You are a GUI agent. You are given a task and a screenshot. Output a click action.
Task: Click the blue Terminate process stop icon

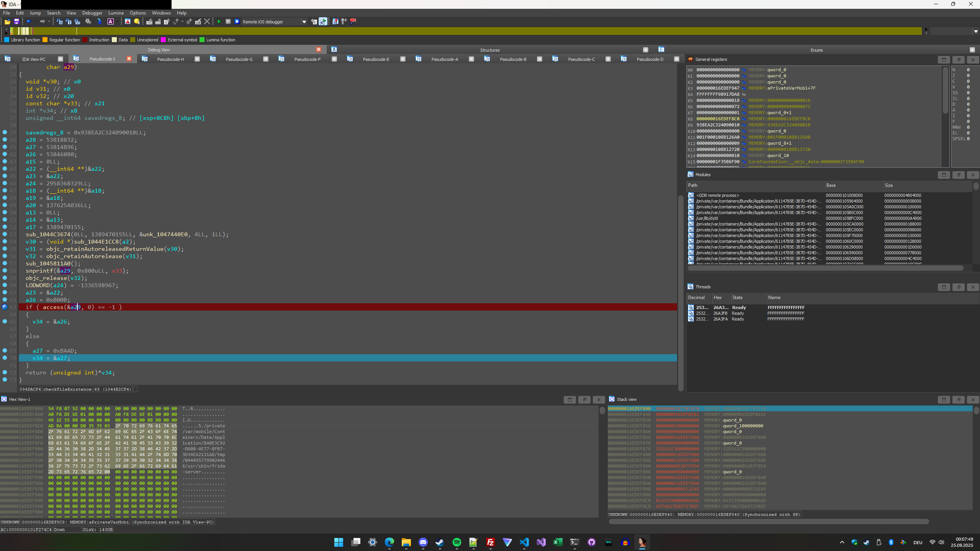pyautogui.click(x=237, y=22)
